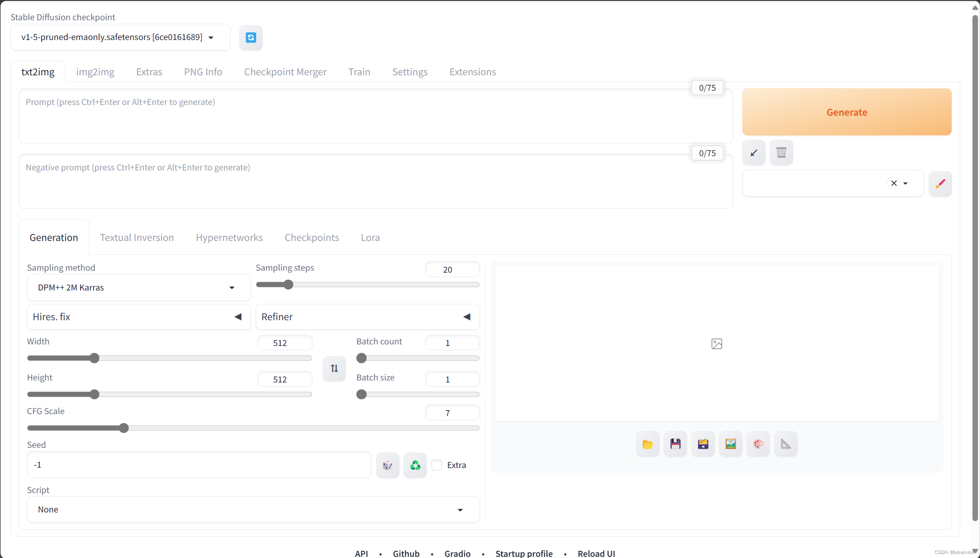Open the Hypernetworks sub-tab
This screenshot has height=558, width=980.
[229, 237]
